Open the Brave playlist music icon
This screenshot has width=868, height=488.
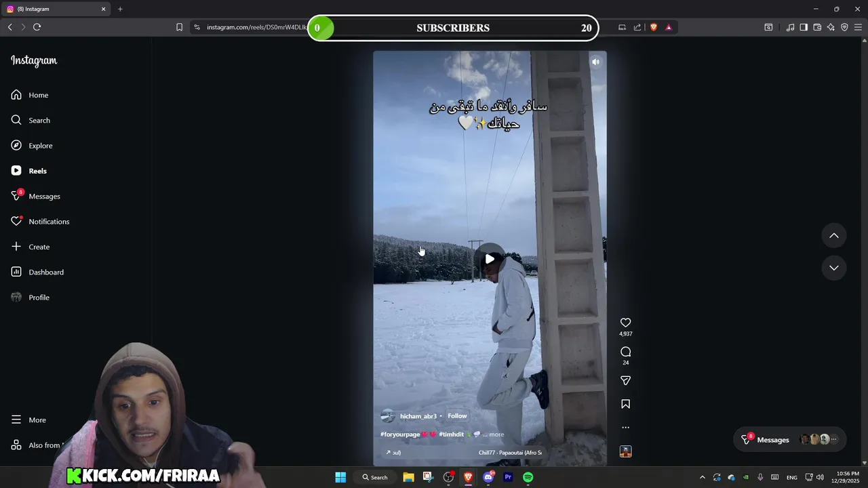point(790,27)
